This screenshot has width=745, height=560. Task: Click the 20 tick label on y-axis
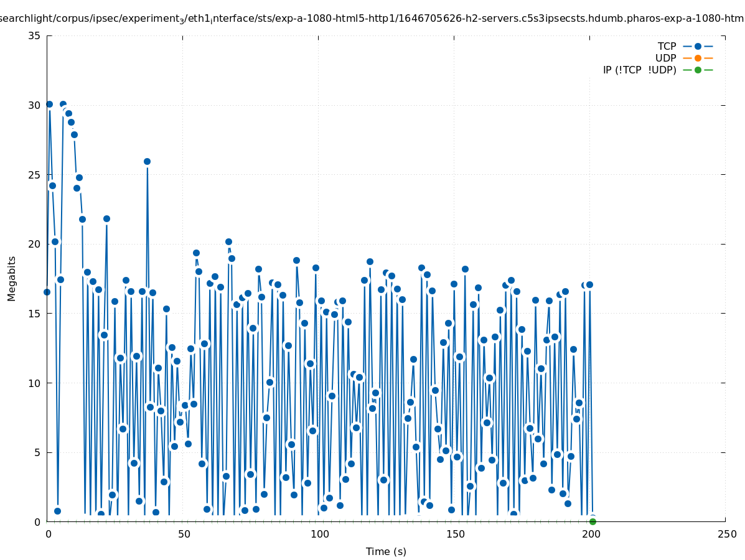(x=35, y=244)
